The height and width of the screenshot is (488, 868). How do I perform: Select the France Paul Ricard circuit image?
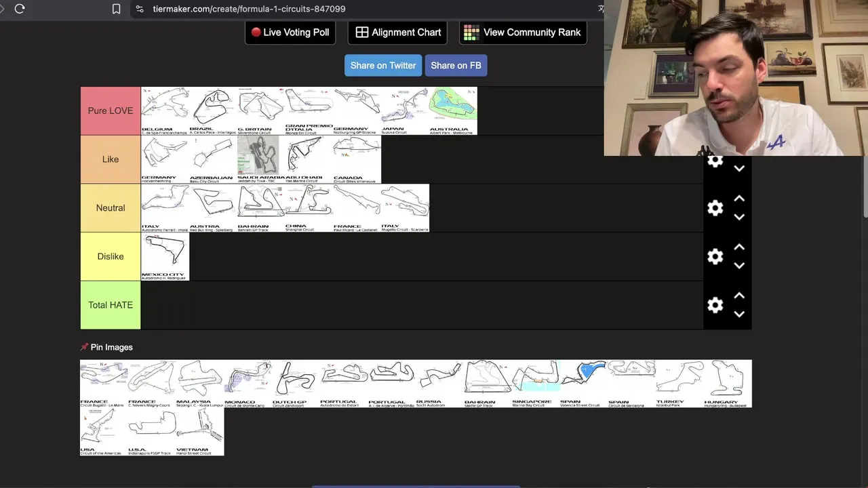[x=357, y=208]
